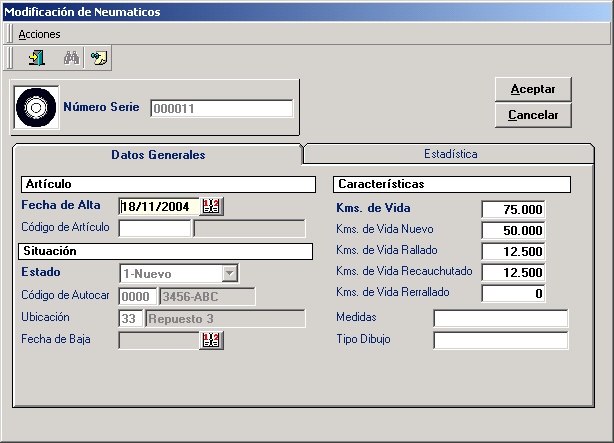
Task: Click the Número Serie field
Action: (x=222, y=108)
